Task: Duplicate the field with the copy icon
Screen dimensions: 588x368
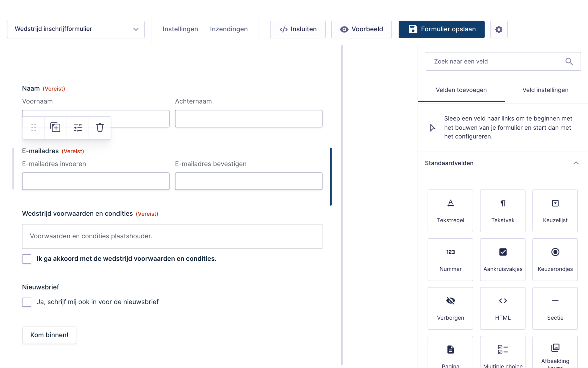Action: click(55, 128)
